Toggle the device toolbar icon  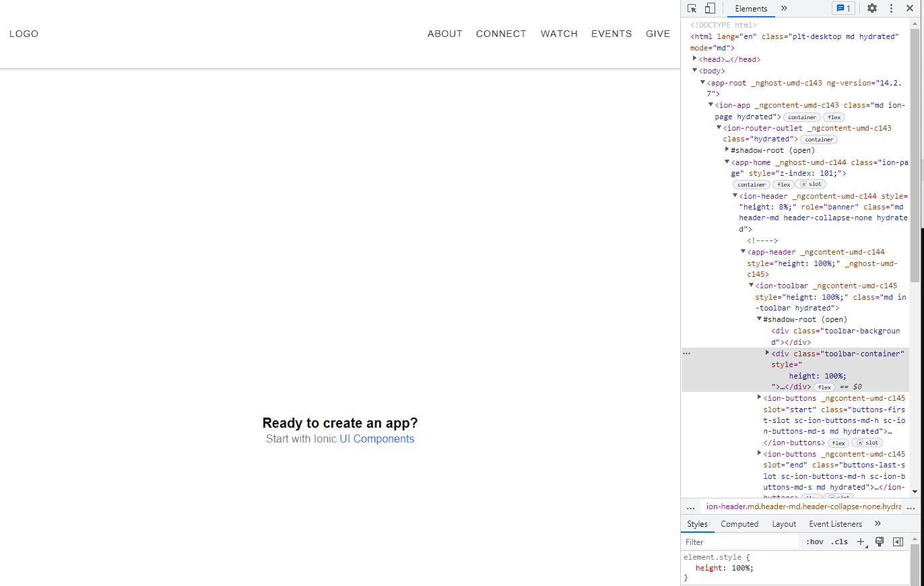710,9
